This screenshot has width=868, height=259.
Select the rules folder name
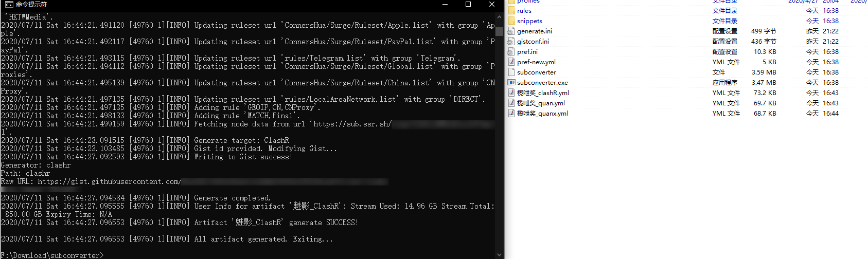tap(524, 10)
